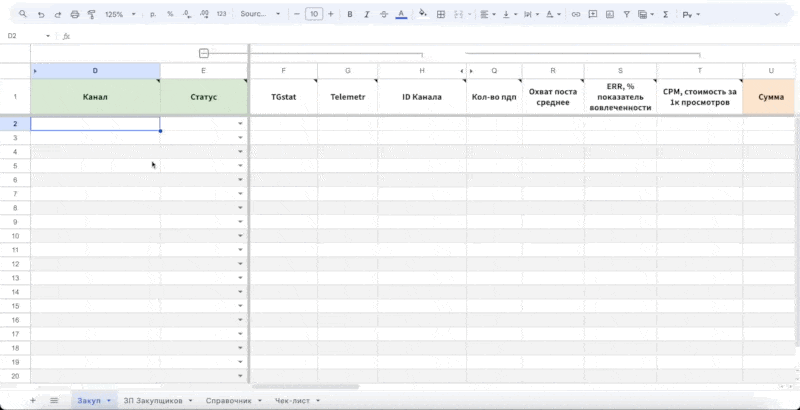Format cell as percent
The image size is (800, 410).
tap(170, 14)
